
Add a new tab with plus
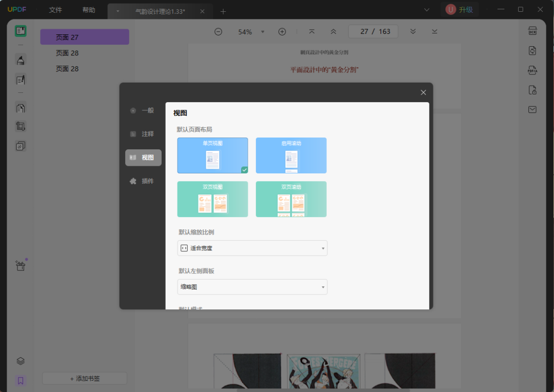click(223, 11)
